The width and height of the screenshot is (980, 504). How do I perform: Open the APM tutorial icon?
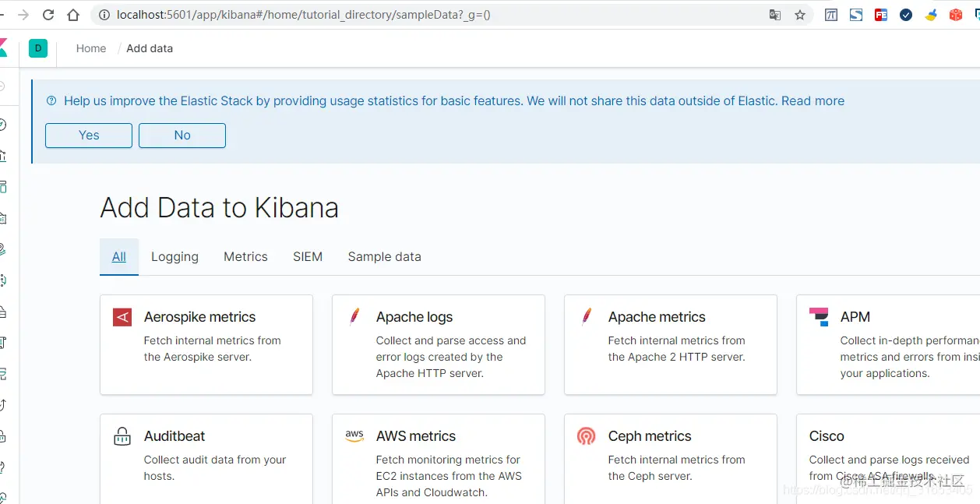(x=819, y=316)
